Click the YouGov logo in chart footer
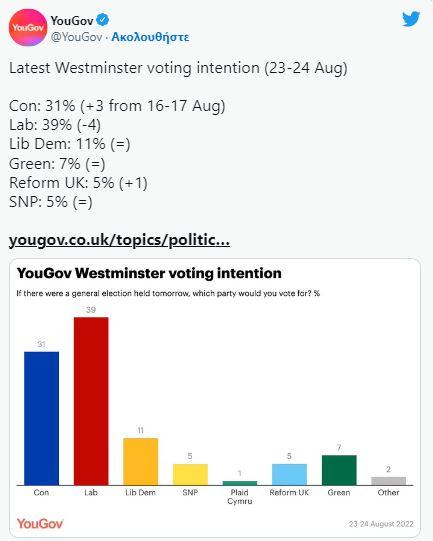Image resolution: width=433 pixels, height=541 pixels. [40, 523]
